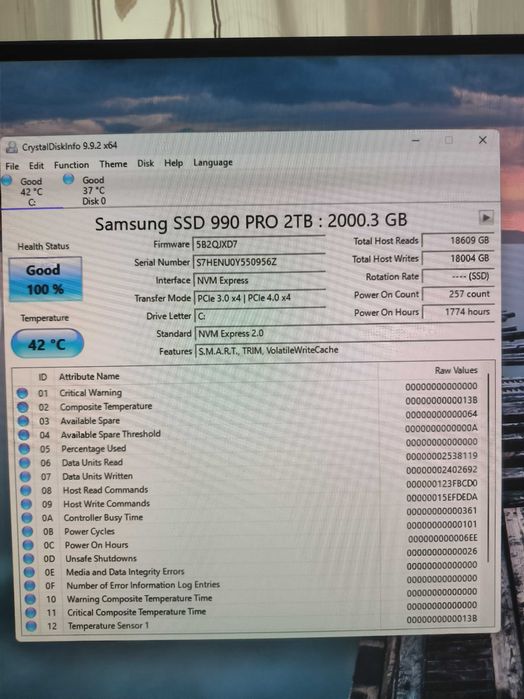Image resolution: width=524 pixels, height=699 pixels.
Task: Click the Rotation Rate value field
Action: 458,276
